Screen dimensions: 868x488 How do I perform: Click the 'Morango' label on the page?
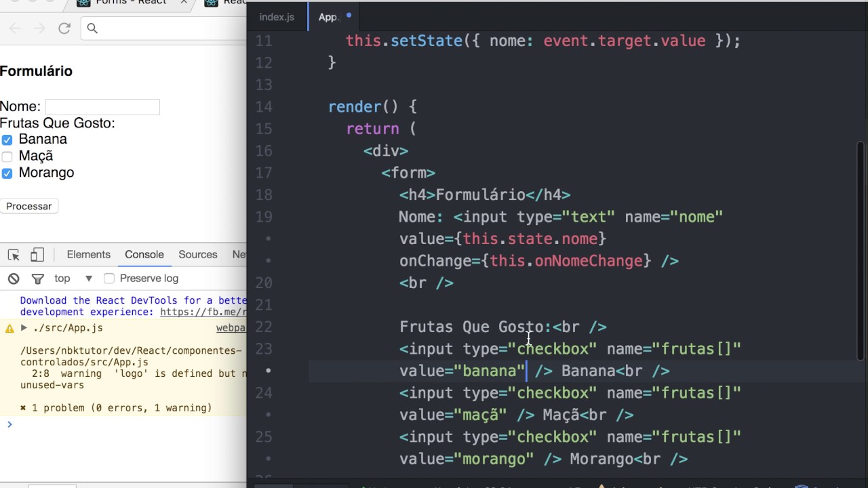[46, 173]
